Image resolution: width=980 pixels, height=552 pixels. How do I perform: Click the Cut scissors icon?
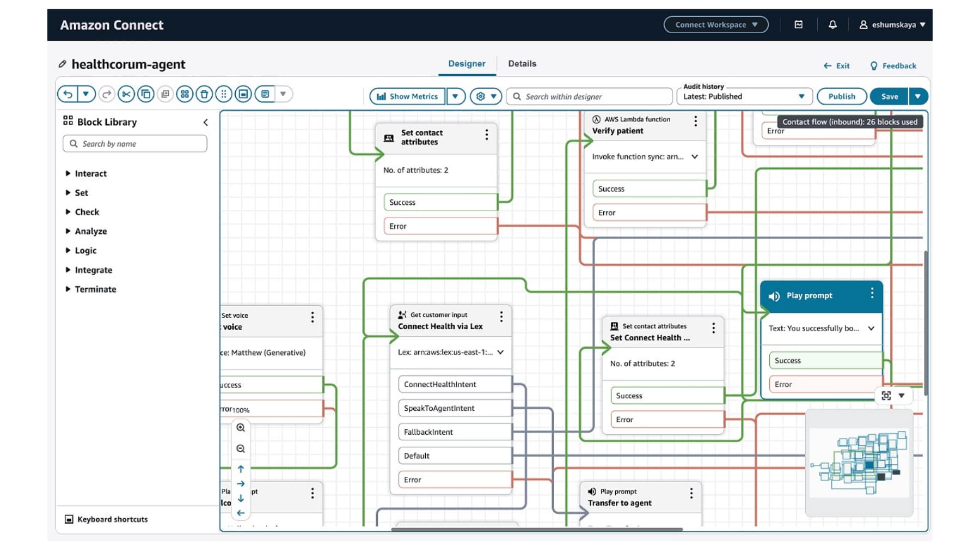point(126,94)
